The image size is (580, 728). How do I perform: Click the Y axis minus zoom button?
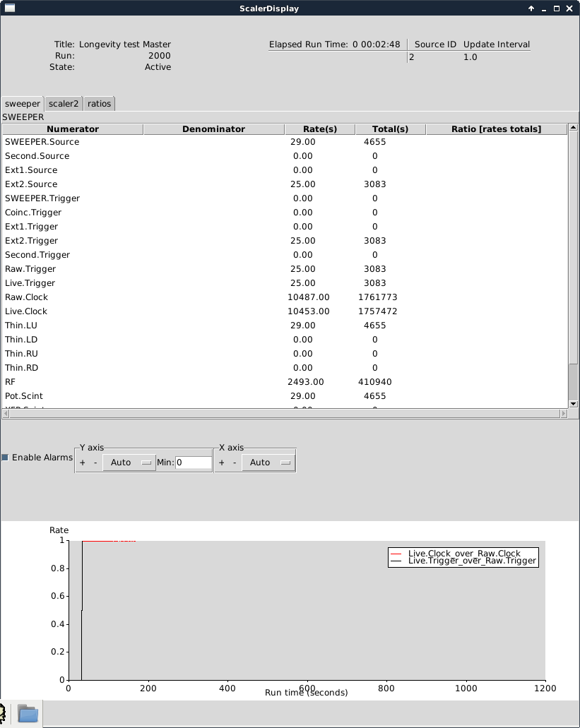(x=95, y=463)
